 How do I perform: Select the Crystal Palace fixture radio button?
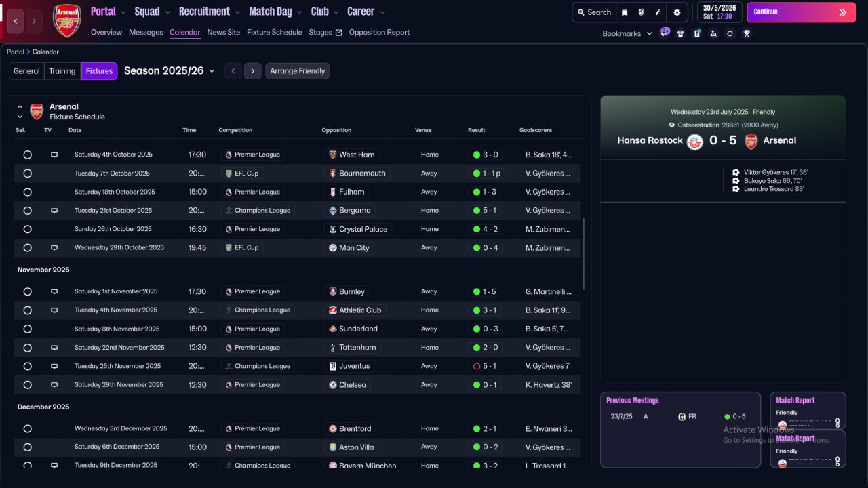point(27,230)
